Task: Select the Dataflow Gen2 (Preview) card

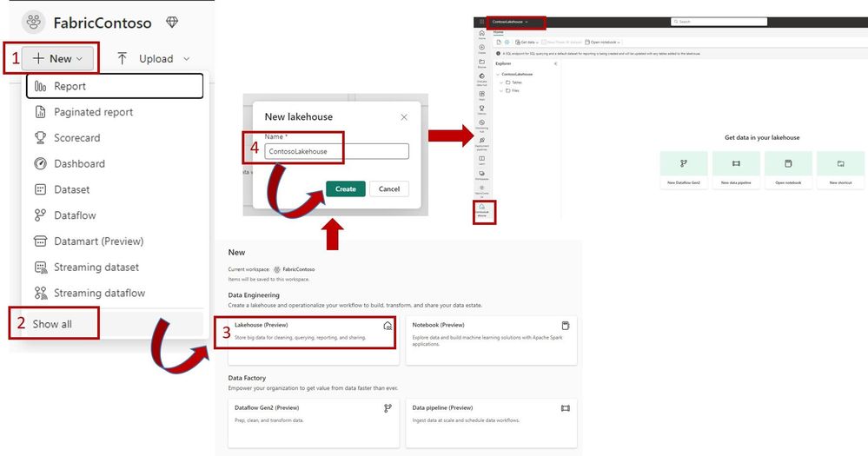Action: click(x=314, y=423)
